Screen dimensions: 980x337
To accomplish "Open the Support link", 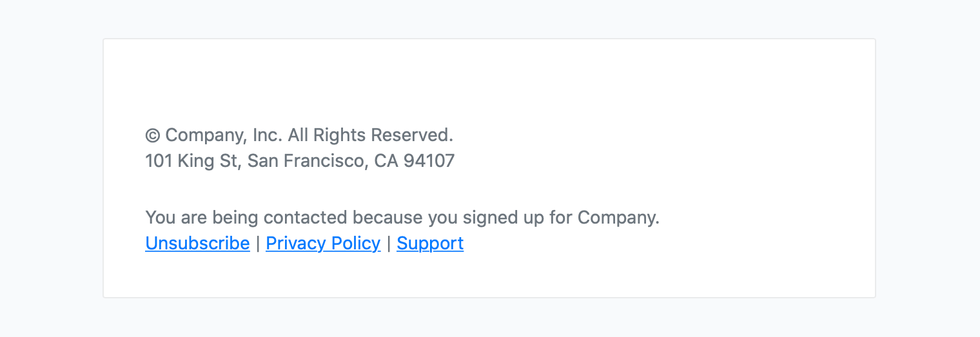I will tap(430, 243).
